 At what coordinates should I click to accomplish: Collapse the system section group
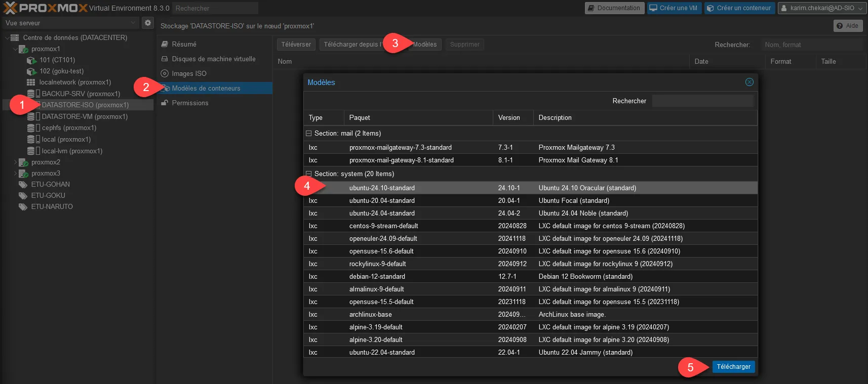pyautogui.click(x=308, y=174)
